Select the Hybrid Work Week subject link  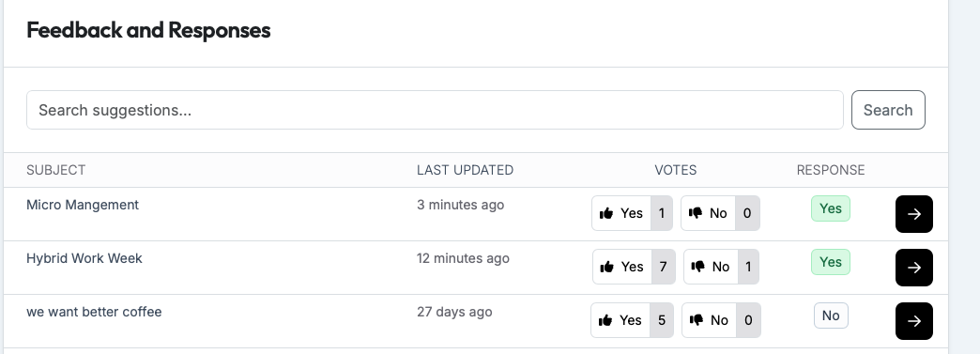click(x=84, y=258)
